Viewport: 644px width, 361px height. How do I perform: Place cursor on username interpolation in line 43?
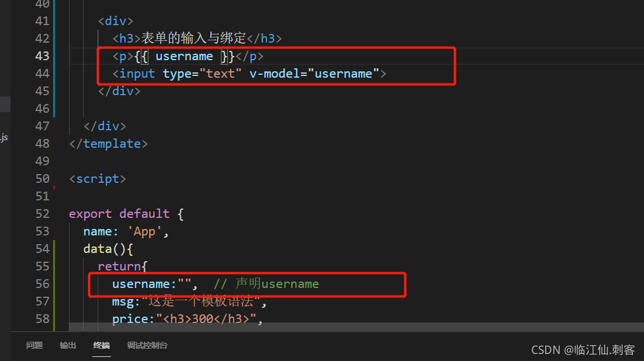(x=184, y=56)
